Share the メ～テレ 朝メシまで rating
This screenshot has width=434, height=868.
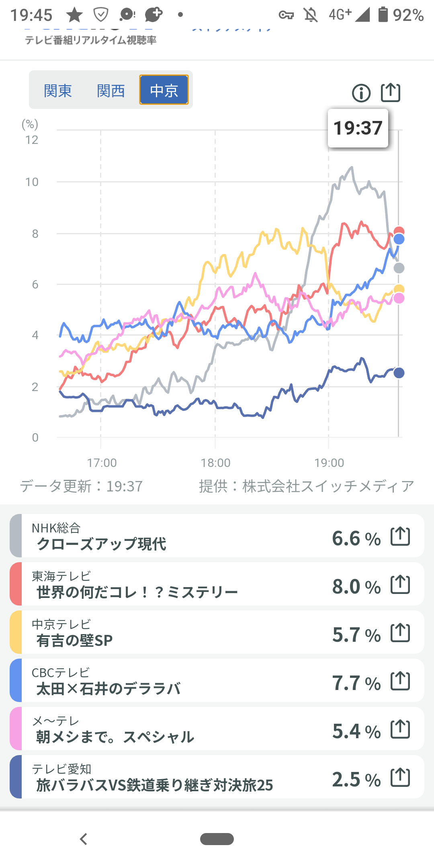(400, 729)
